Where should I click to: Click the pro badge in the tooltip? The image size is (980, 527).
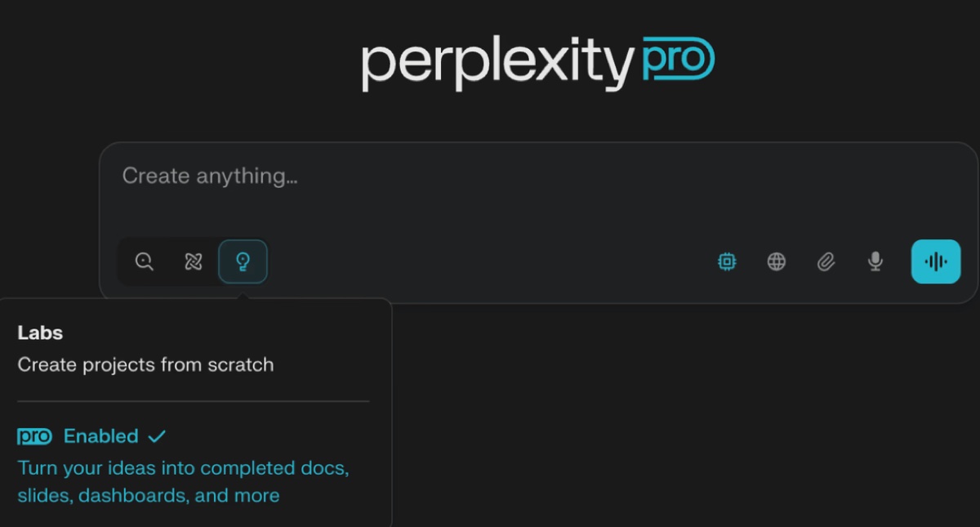pos(34,435)
